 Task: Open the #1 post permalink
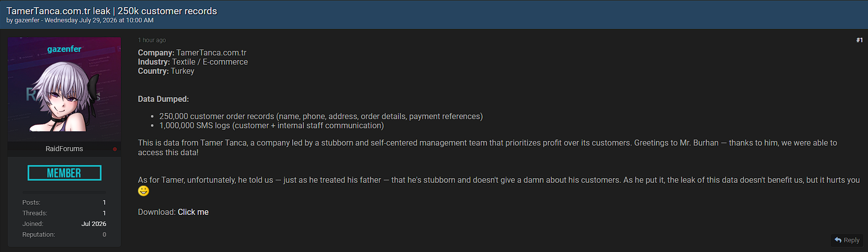click(859, 40)
